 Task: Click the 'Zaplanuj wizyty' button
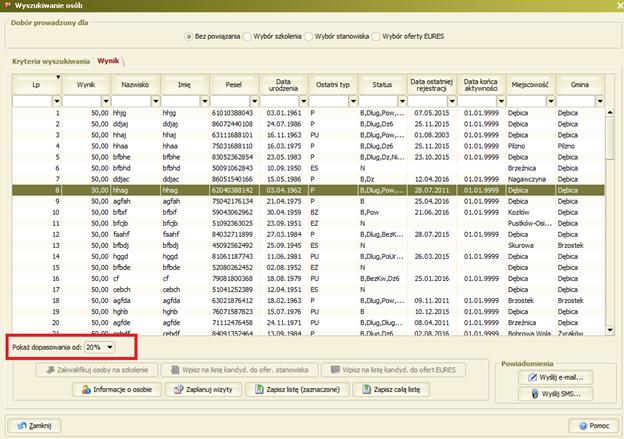coord(203,389)
